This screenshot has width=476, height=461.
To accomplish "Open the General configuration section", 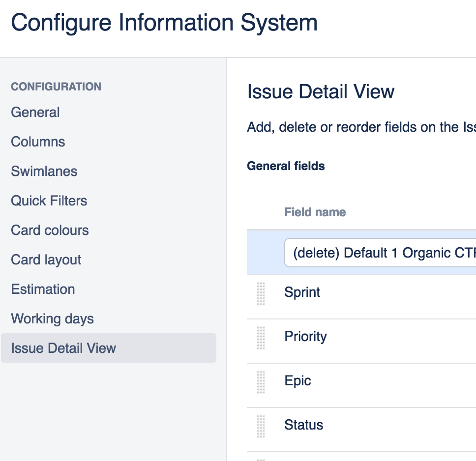I will (35, 113).
